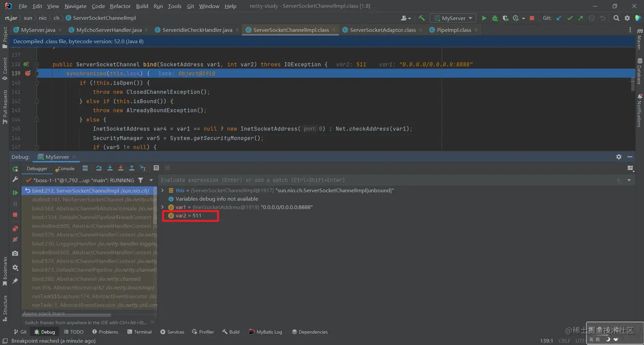Click the Run to Cursor icon
The height and width of the screenshot is (345, 644).
click(143, 168)
